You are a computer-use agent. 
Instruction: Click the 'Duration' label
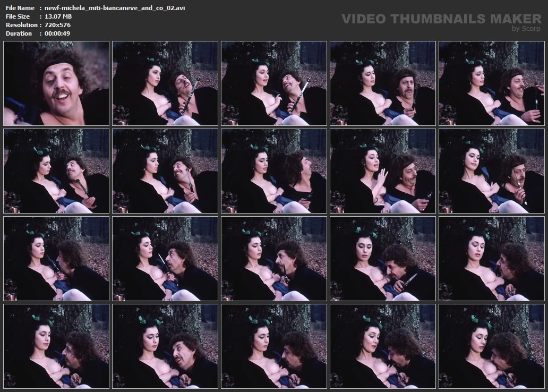(x=19, y=33)
